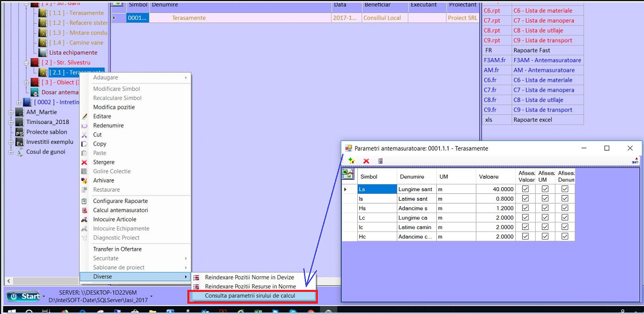Click the Start button
Image resolution: width=644 pixels, height=314 pixels.
[24, 296]
